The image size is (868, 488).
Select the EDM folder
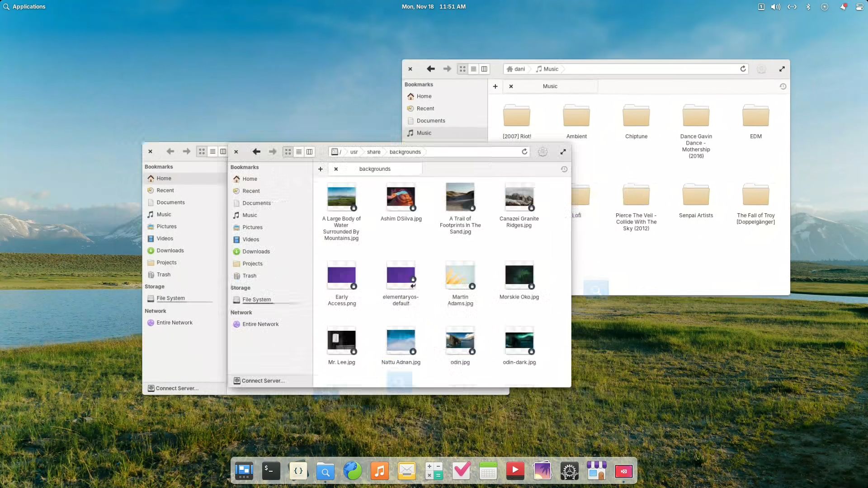pyautogui.click(x=755, y=115)
